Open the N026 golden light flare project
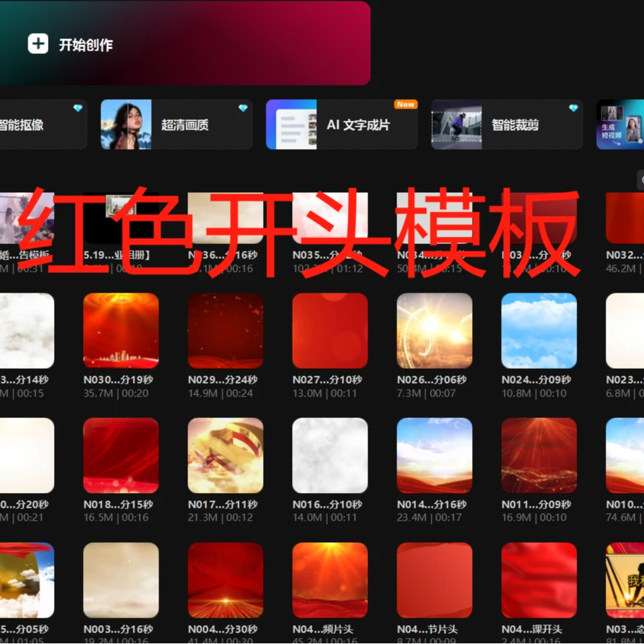Image resolution: width=644 pixels, height=644 pixels. [434, 330]
